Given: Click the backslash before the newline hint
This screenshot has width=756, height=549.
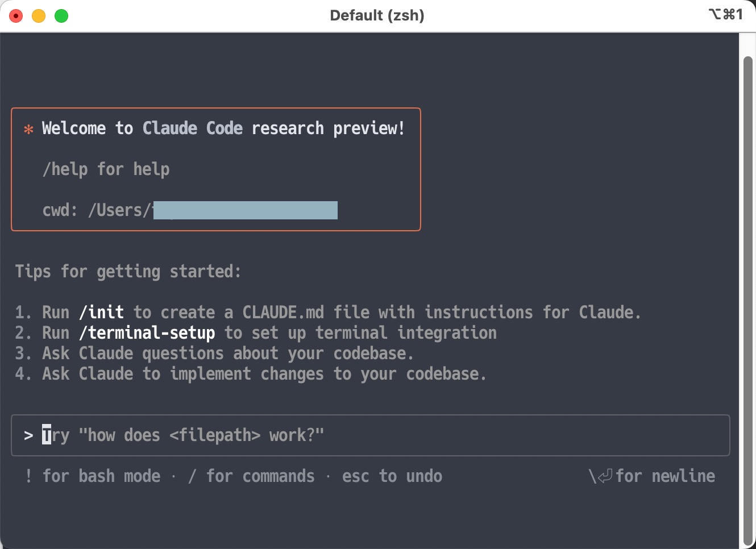Looking at the screenshot, I should click(592, 476).
